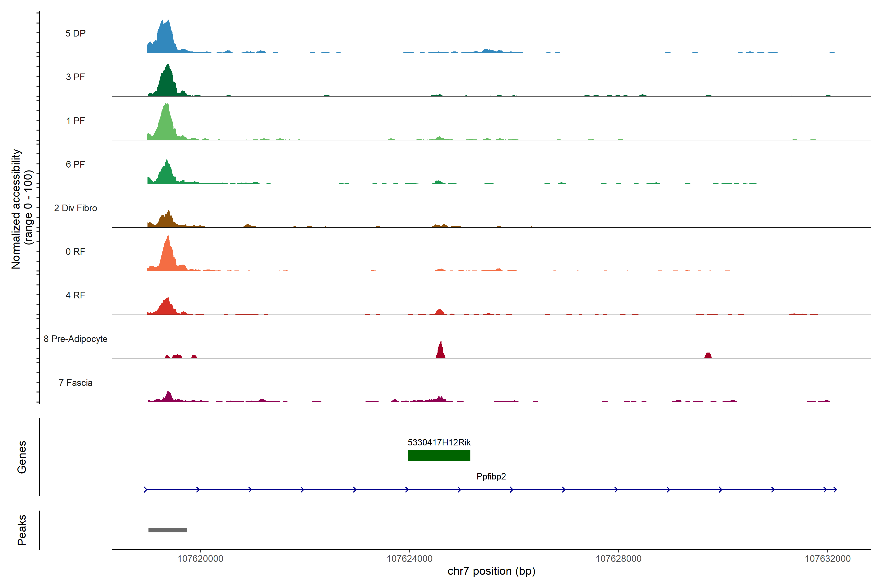Viewport: 882px width, 588px height.
Task: Click the 107624000 axis tick label
Action: [x=409, y=559]
